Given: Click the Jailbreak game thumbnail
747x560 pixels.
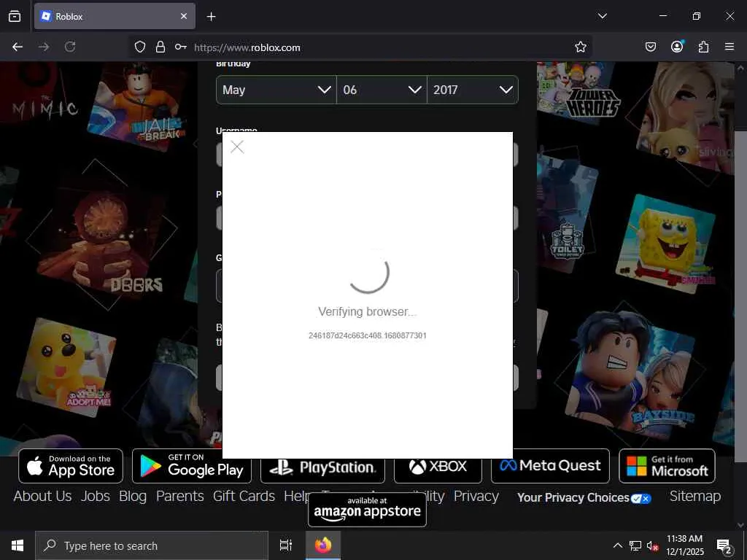Looking at the screenshot, I should click(x=139, y=106).
